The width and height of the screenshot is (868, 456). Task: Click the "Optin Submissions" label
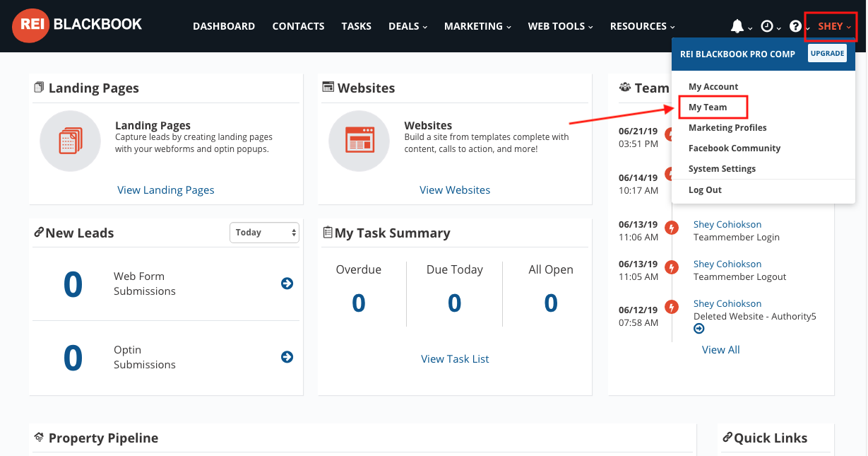145,357
